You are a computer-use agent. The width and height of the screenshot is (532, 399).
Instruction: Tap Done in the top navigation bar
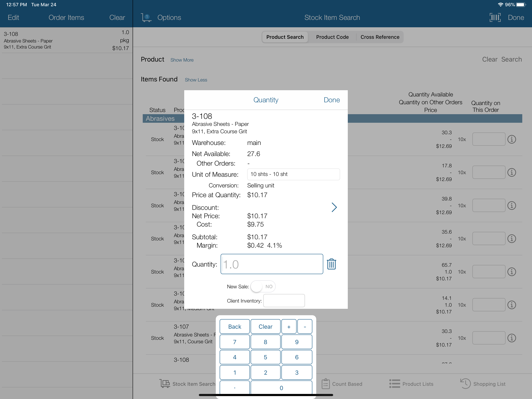[516, 18]
